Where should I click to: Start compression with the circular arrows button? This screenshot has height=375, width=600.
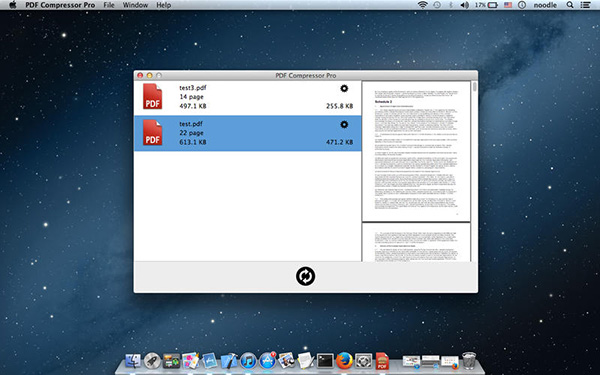click(305, 276)
